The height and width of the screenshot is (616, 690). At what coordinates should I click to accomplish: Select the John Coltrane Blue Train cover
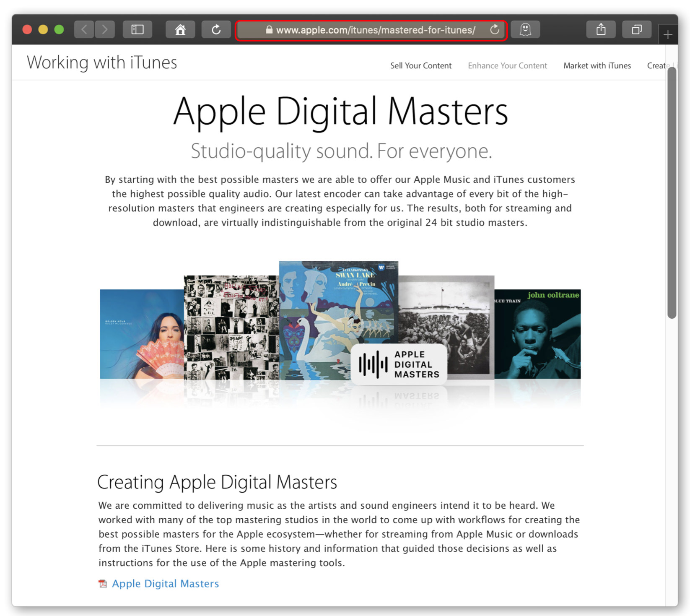click(538, 334)
